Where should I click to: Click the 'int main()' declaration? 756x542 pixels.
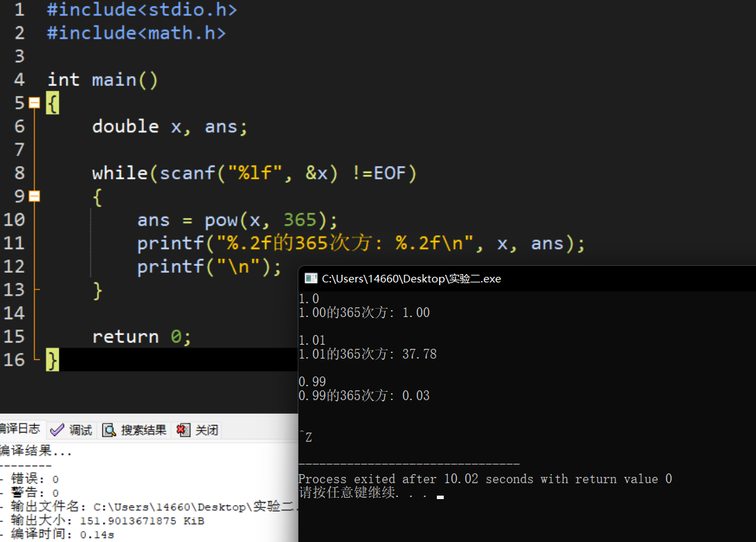[x=102, y=80]
